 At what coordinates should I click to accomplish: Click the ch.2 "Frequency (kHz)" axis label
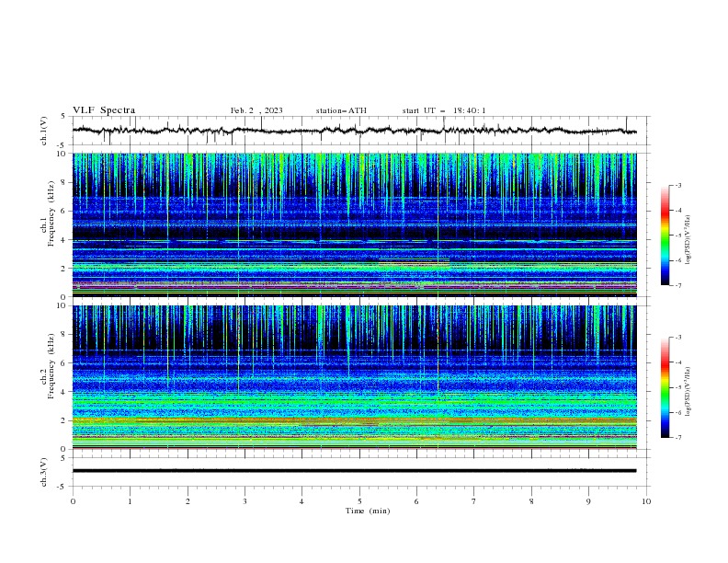click(51, 366)
